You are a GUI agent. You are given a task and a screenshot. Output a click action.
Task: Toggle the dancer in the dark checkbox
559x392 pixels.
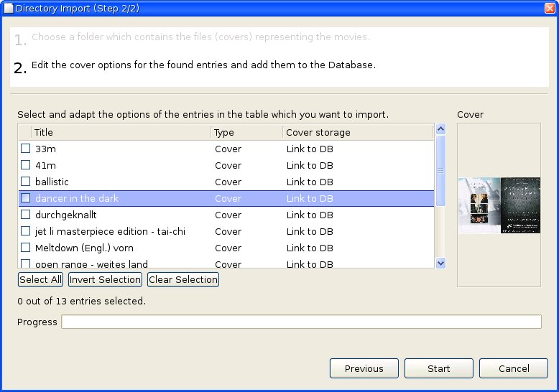coord(26,198)
